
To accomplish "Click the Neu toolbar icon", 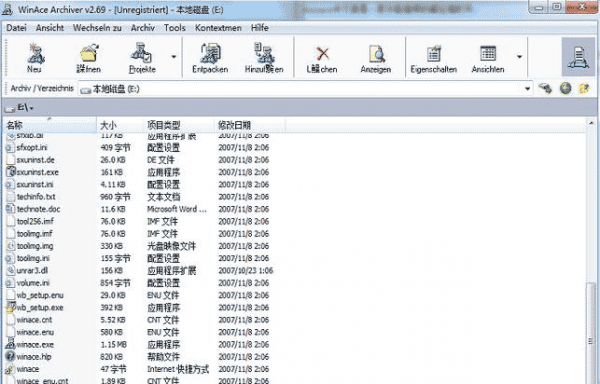I will [x=35, y=58].
